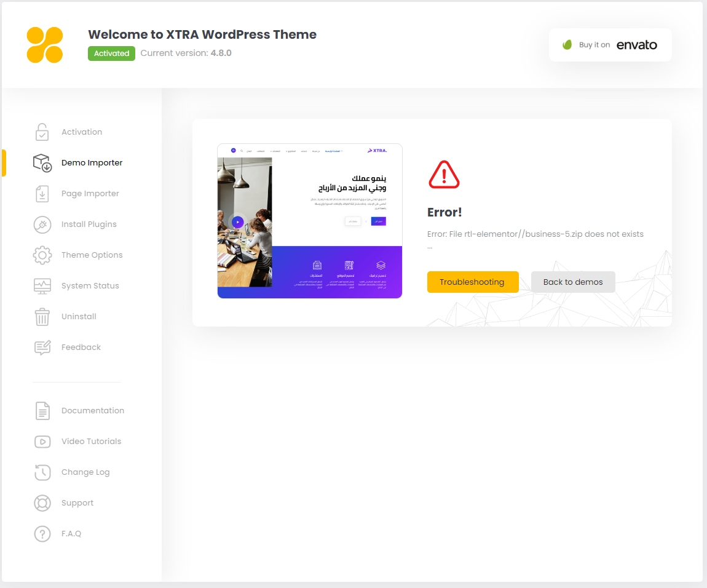Image resolution: width=707 pixels, height=588 pixels.
Task: Open the Install Plugins section
Action: [89, 224]
